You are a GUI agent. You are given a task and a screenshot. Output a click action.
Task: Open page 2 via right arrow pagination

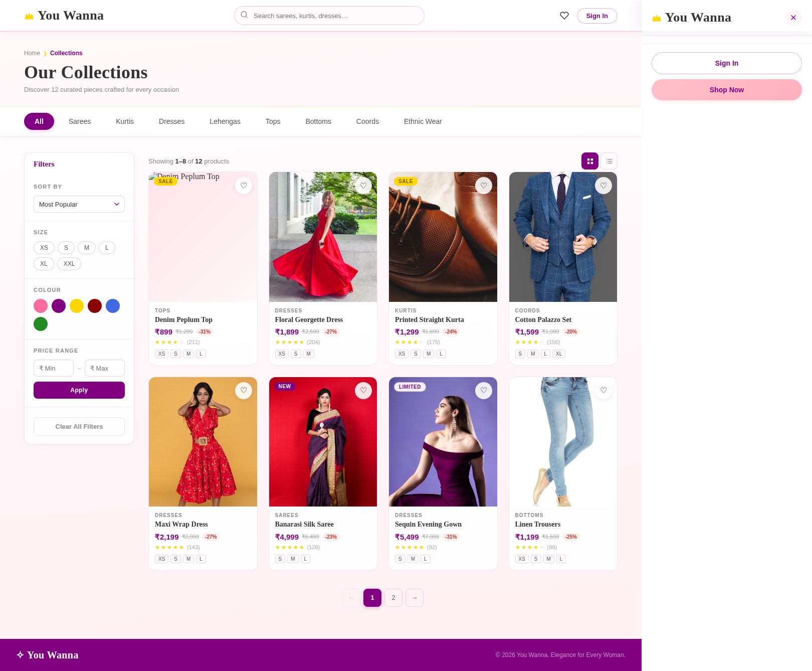(x=414, y=597)
